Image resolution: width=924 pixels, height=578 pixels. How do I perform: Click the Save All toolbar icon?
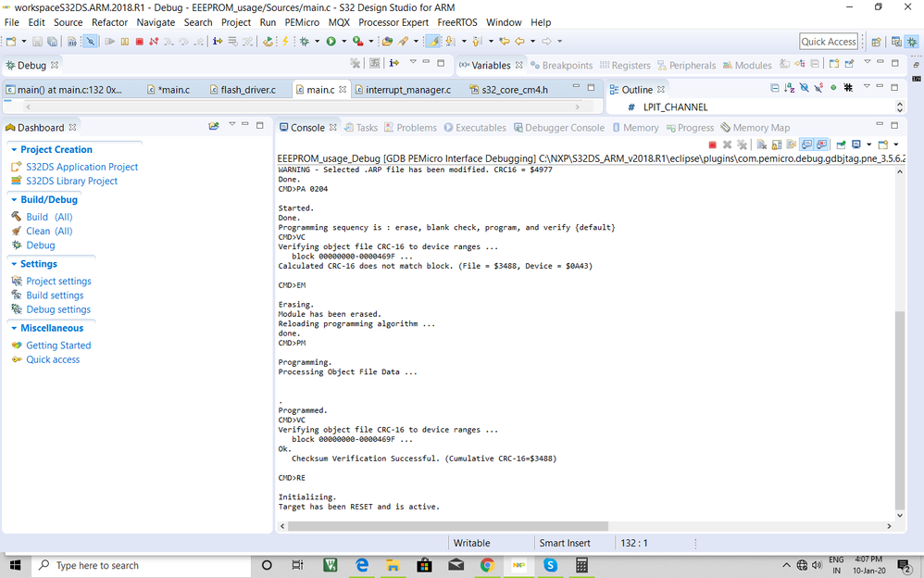click(53, 42)
